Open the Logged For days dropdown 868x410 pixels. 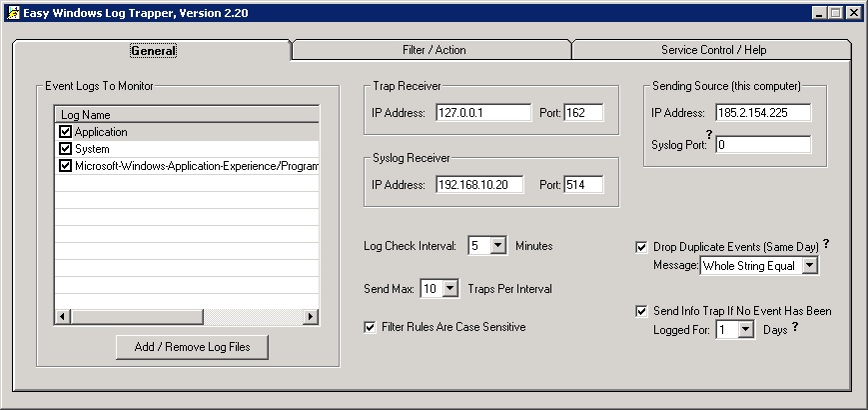tap(746, 330)
